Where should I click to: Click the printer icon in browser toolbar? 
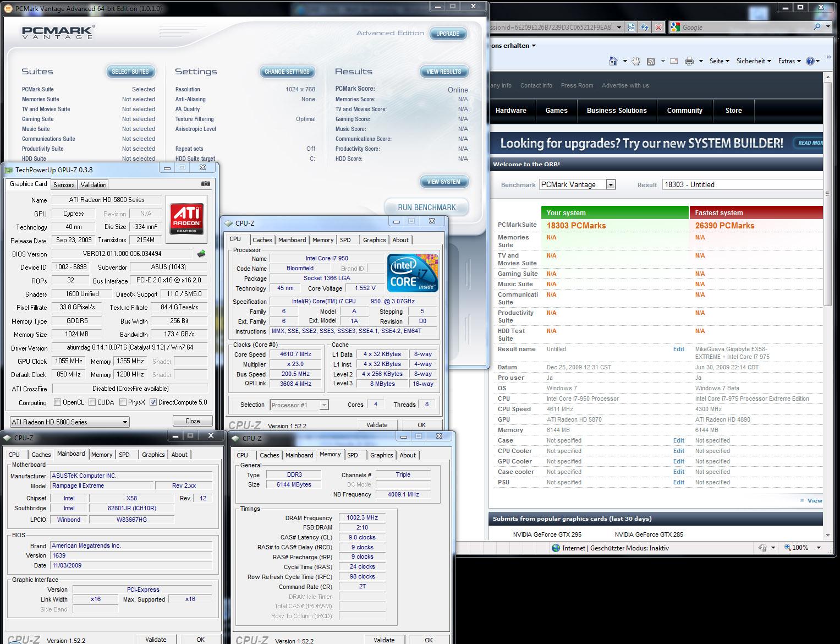[x=689, y=61]
